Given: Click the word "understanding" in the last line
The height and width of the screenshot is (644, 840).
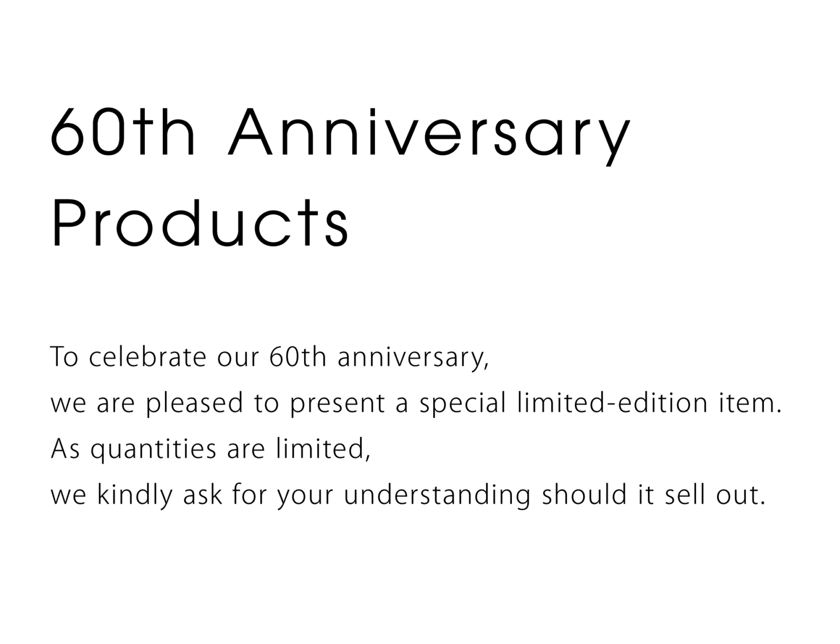Looking at the screenshot, I should (437, 495).
